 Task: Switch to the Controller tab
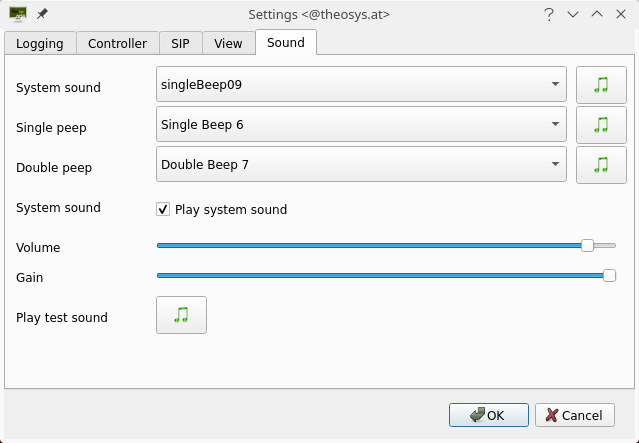point(117,43)
